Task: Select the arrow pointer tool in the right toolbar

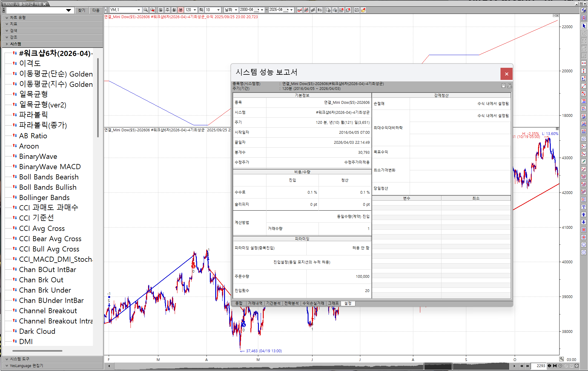Action: [x=584, y=26]
